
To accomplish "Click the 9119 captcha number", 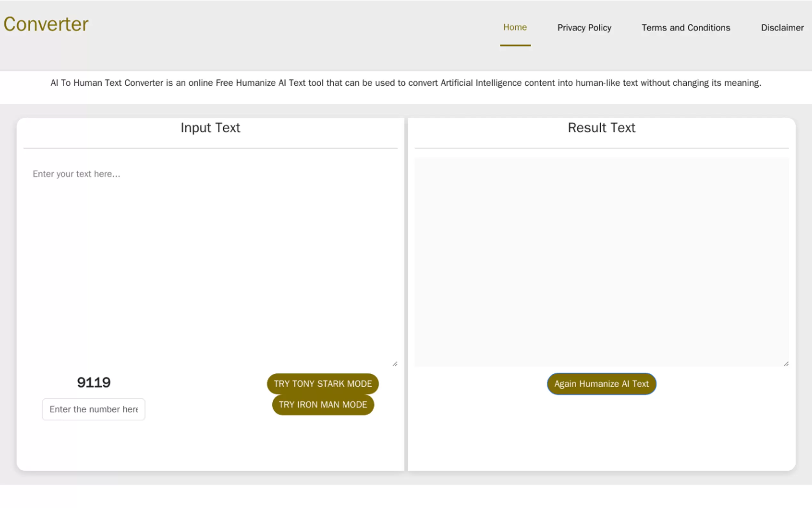I will point(94,382).
